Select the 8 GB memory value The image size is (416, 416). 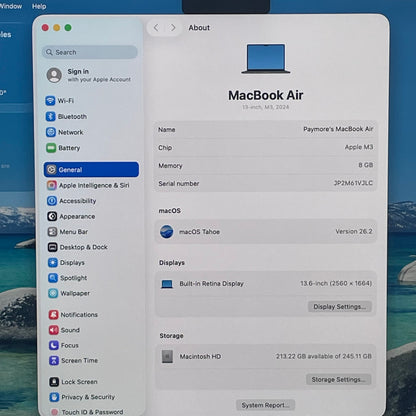pyautogui.click(x=366, y=165)
